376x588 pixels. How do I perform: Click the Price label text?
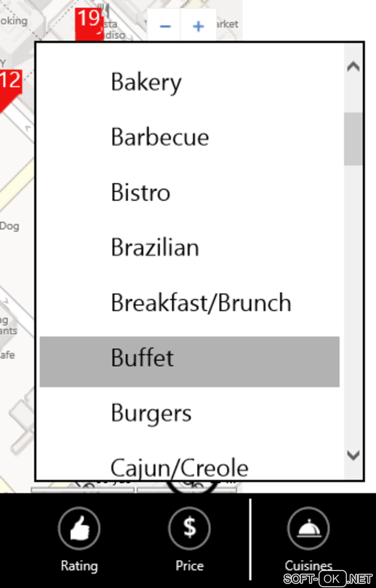(x=189, y=565)
